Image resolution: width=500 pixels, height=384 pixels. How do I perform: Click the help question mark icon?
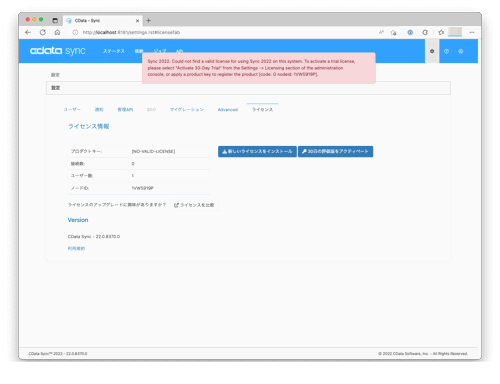tap(446, 51)
